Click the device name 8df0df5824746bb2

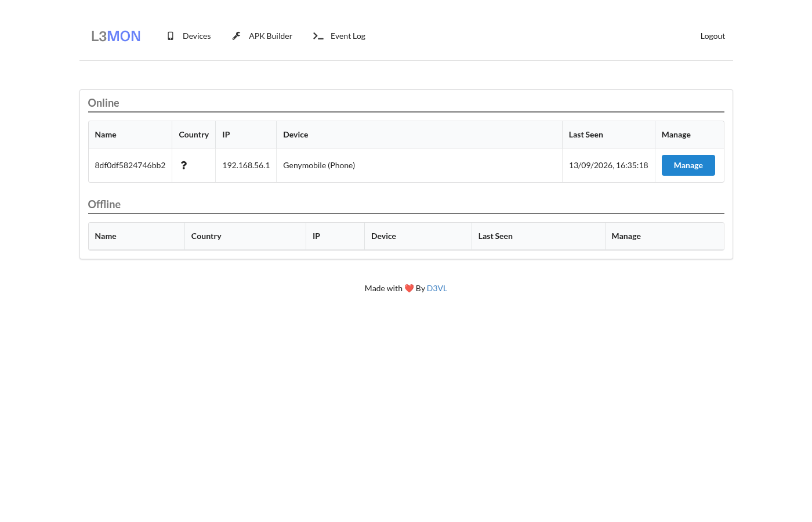coord(130,165)
